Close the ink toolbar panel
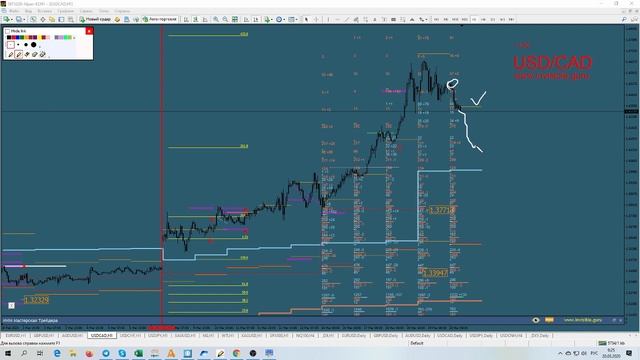The image size is (640, 360). click(x=89, y=31)
